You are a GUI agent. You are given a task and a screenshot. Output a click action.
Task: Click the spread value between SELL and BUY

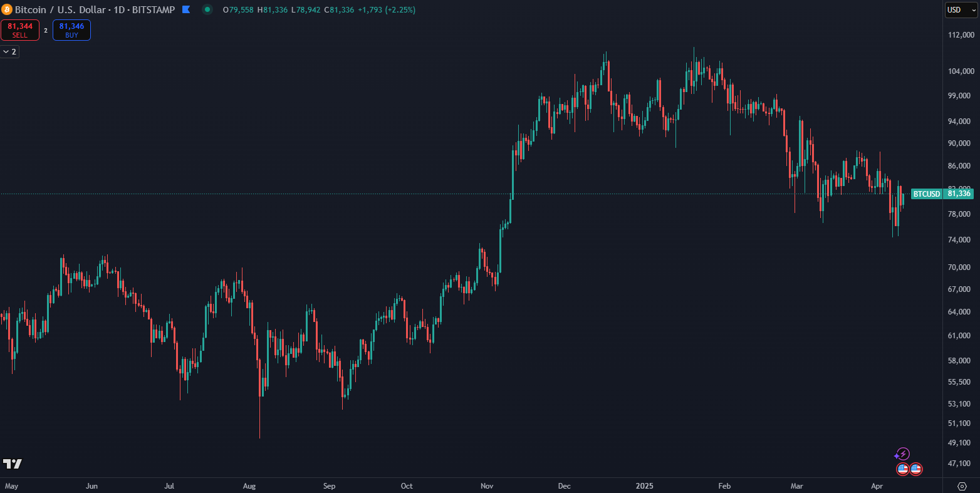tap(46, 30)
